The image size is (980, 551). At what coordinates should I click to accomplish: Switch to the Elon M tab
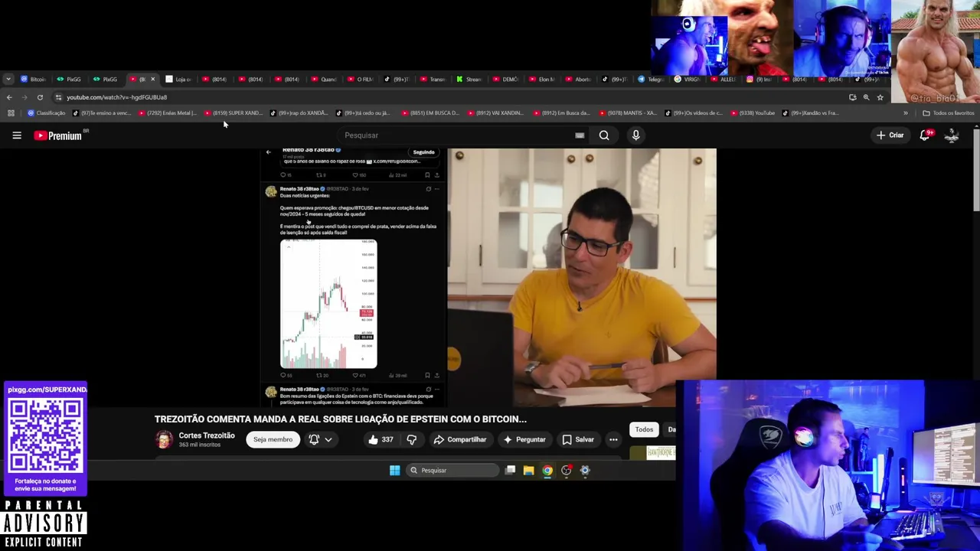click(x=541, y=79)
